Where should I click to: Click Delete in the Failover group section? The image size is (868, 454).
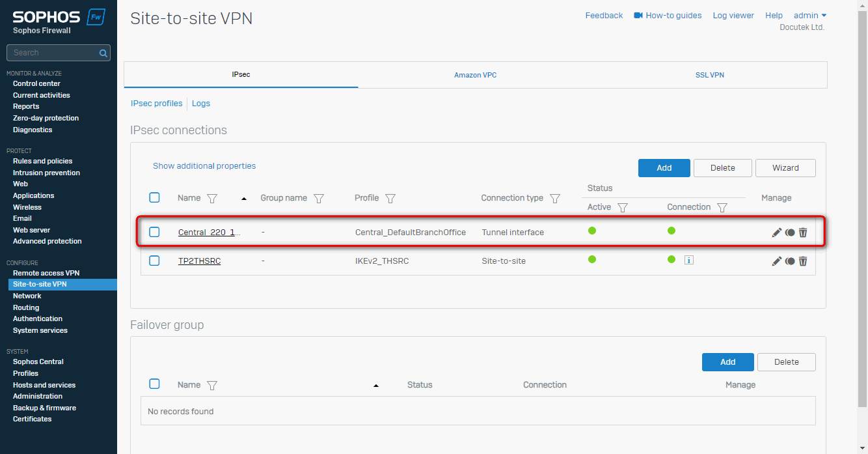click(x=787, y=362)
